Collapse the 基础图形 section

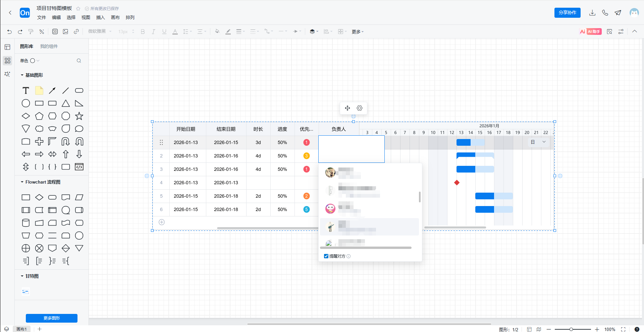coord(22,75)
